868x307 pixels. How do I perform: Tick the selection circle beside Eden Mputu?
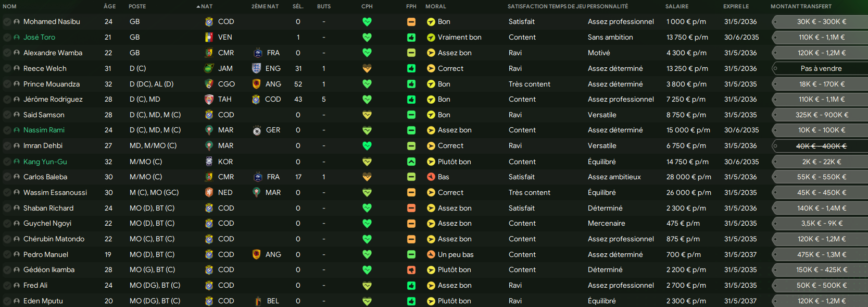(x=7, y=301)
